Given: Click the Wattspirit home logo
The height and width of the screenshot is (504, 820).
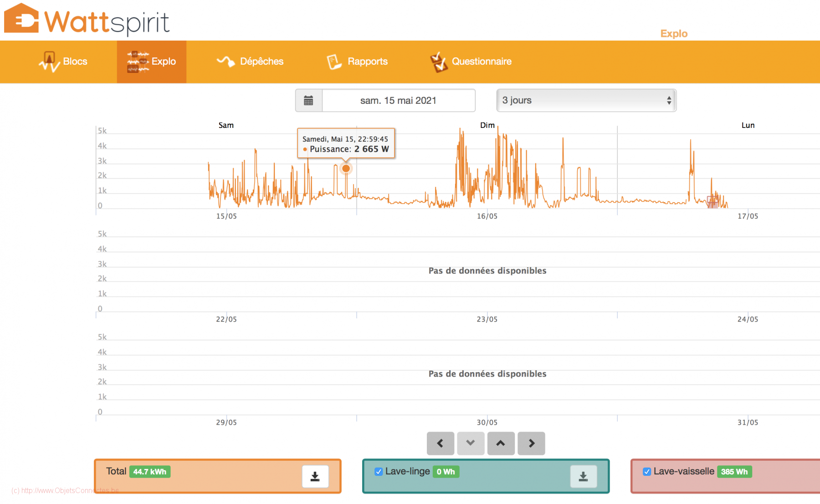Looking at the screenshot, I should tap(87, 20).
